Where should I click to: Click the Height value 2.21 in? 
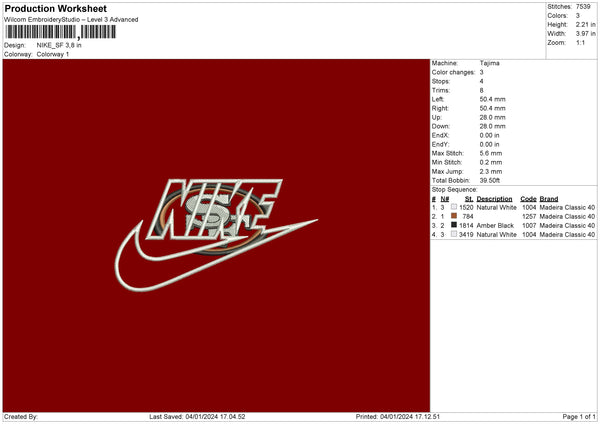click(x=585, y=24)
